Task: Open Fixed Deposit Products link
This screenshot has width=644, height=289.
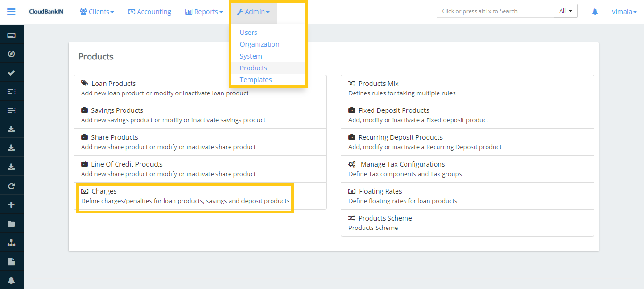Action: click(394, 110)
